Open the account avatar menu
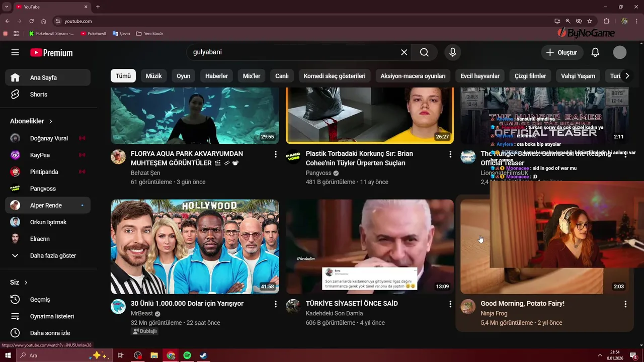This screenshot has width=644, height=362. (x=620, y=52)
